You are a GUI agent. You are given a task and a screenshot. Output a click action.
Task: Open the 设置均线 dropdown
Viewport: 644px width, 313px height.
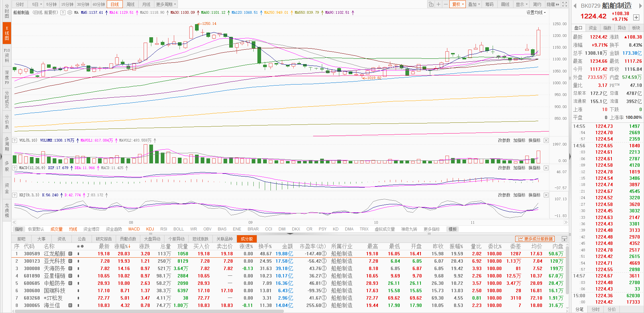point(536,12)
